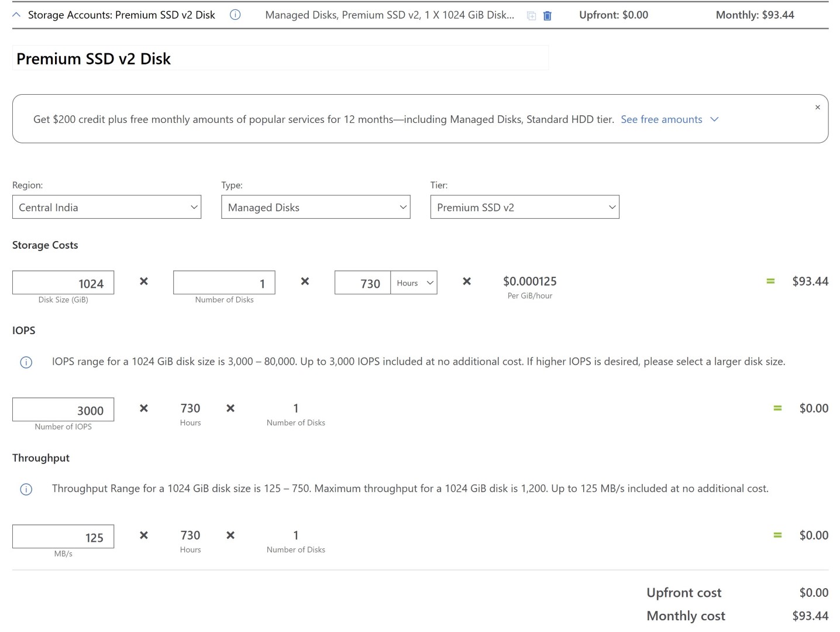Click the Storage Costs total $93.44
Screen dimensions: 840x632
coord(810,281)
